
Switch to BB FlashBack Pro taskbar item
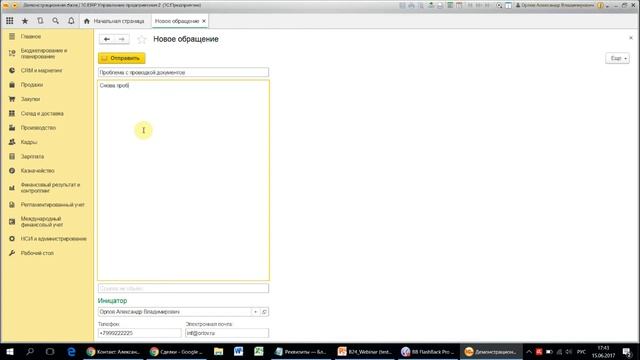[427, 351]
